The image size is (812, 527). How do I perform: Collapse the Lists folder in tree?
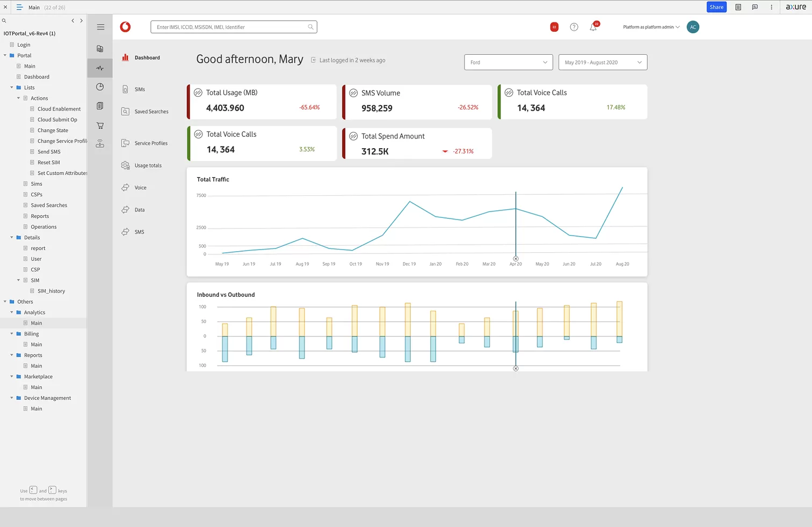12,87
